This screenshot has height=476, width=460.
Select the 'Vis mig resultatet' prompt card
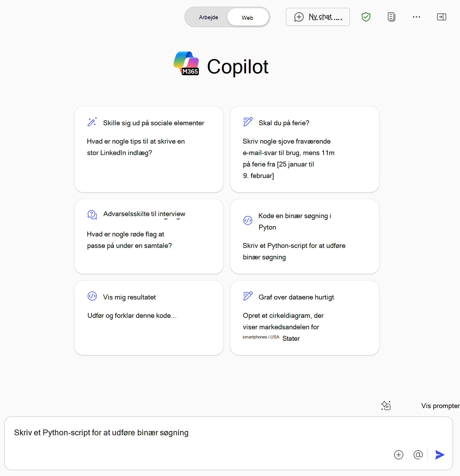tap(149, 318)
